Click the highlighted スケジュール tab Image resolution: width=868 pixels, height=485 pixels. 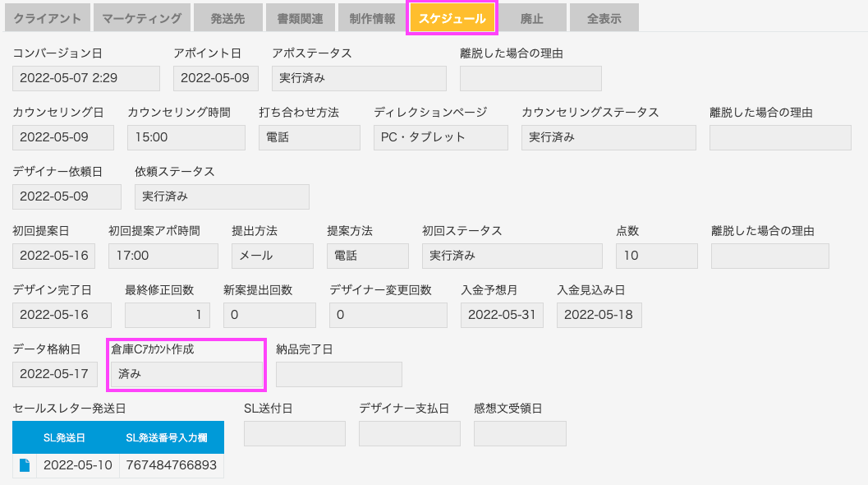(x=452, y=18)
